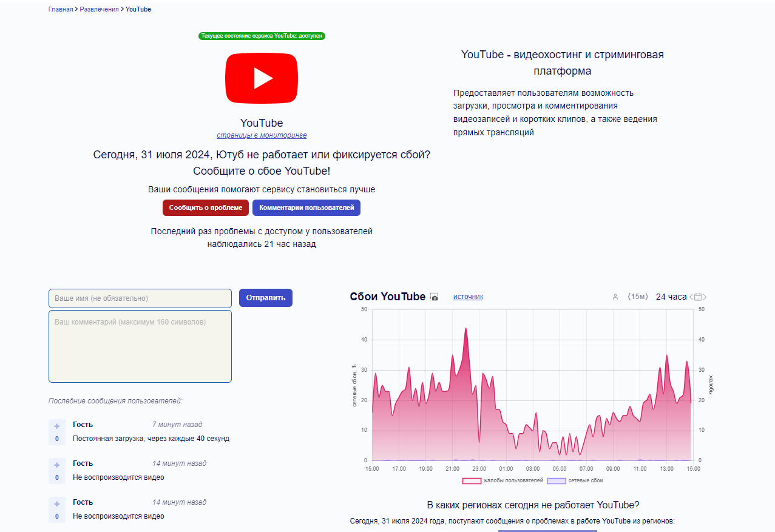The height and width of the screenshot is (532, 775).
Task: Toggle the 'жалобы пользователей' chart legend series
Action: click(503, 480)
